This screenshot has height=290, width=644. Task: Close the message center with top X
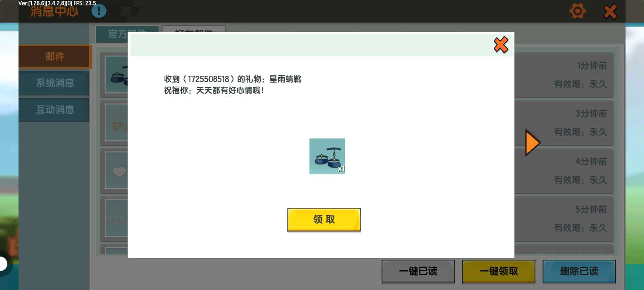(611, 11)
